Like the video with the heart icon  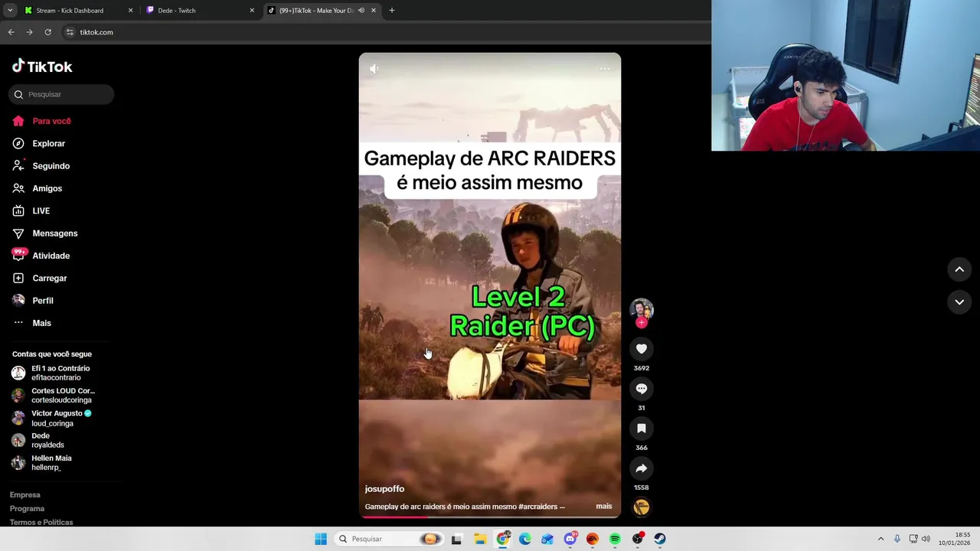pyautogui.click(x=642, y=349)
